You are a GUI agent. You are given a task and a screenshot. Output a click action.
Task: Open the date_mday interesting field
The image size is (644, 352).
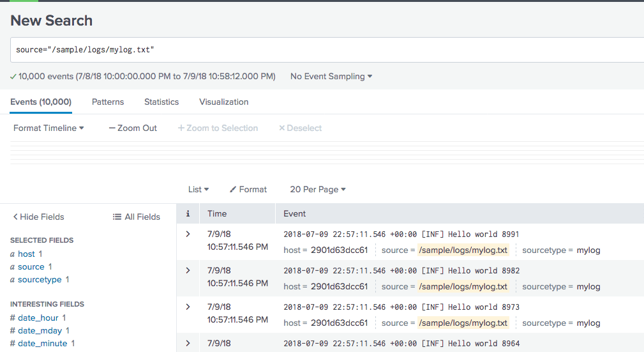(40, 331)
